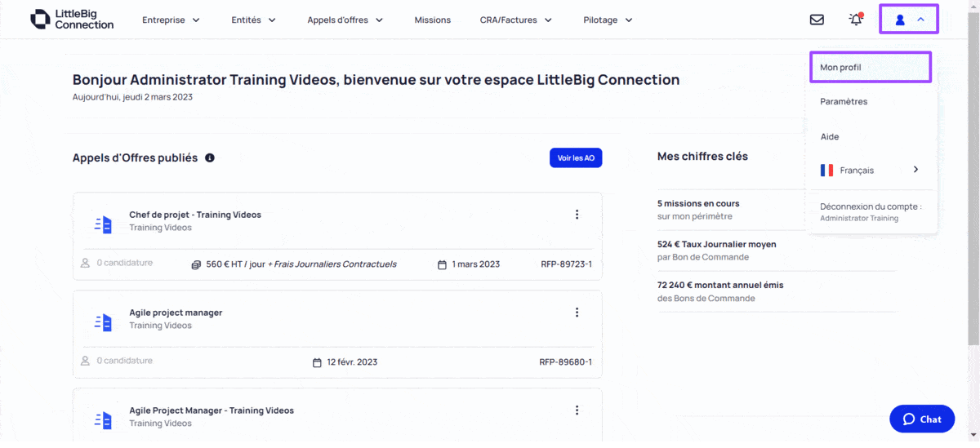Click the LittleBig Connection logo
The height and width of the screenshot is (448, 980).
pyautogui.click(x=72, y=20)
